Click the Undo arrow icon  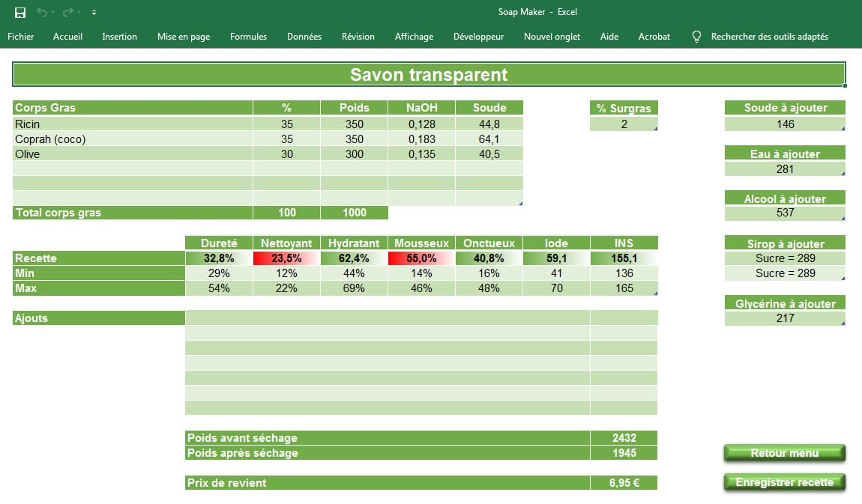(x=42, y=12)
